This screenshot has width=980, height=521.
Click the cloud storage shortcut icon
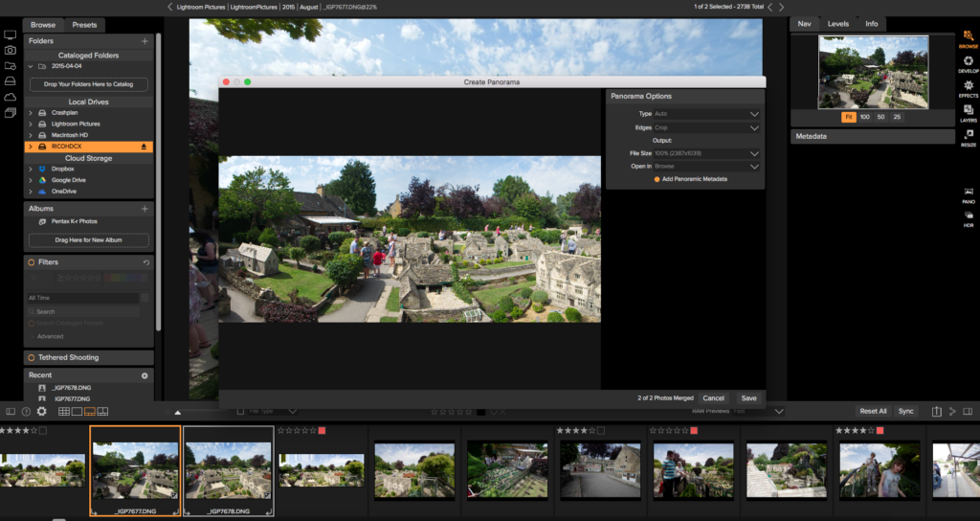click(10, 97)
